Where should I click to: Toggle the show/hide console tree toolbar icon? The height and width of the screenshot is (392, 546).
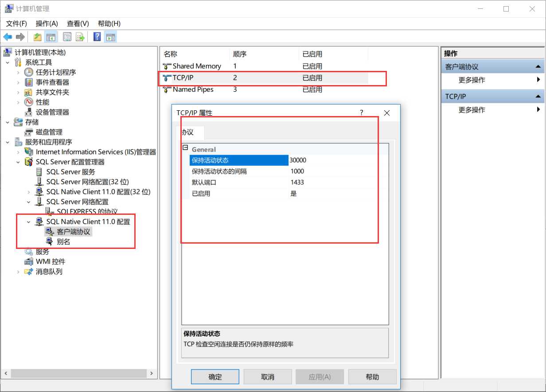pos(51,37)
